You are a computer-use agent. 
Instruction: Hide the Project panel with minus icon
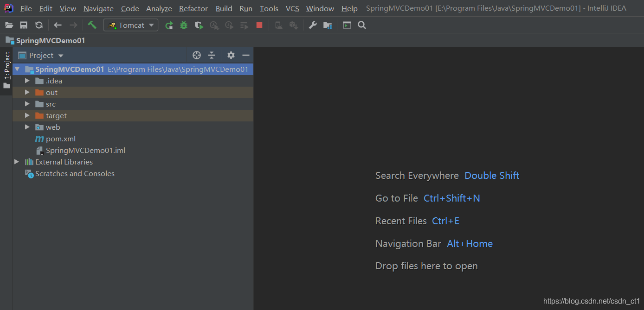(246, 56)
